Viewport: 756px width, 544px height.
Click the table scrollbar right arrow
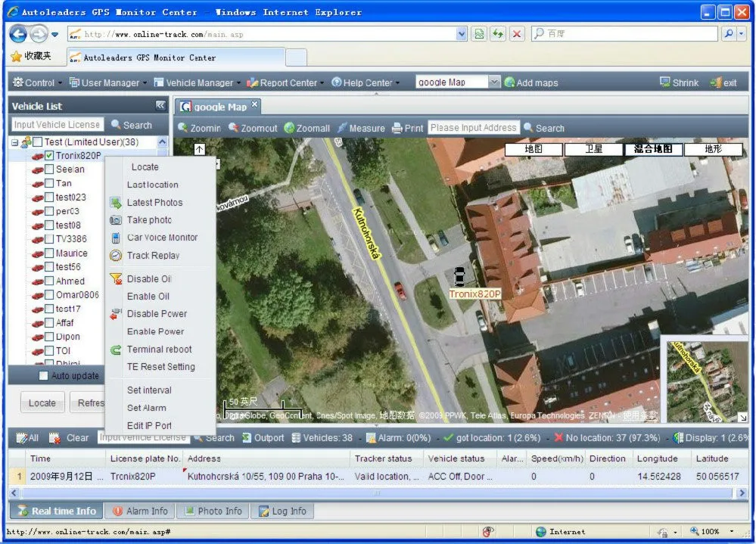(742, 493)
